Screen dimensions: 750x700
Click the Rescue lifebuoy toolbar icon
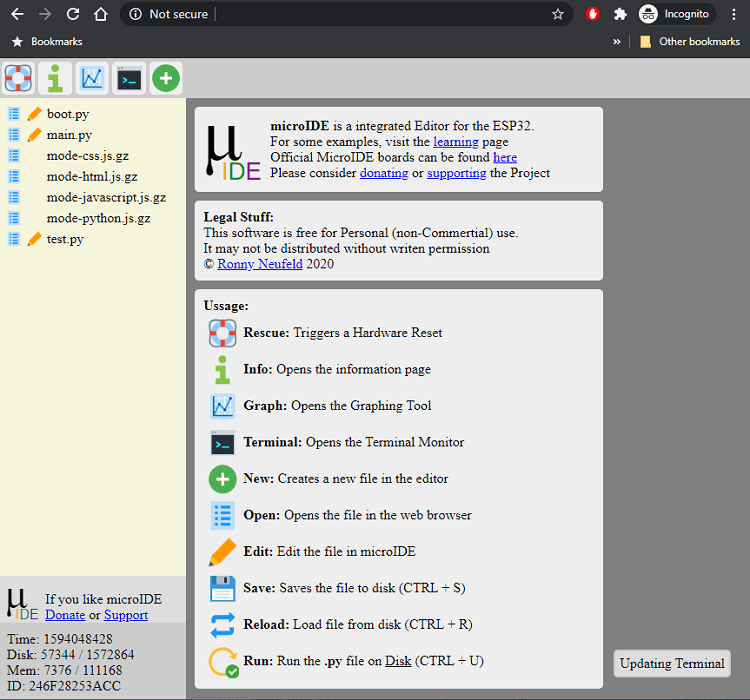(19, 77)
